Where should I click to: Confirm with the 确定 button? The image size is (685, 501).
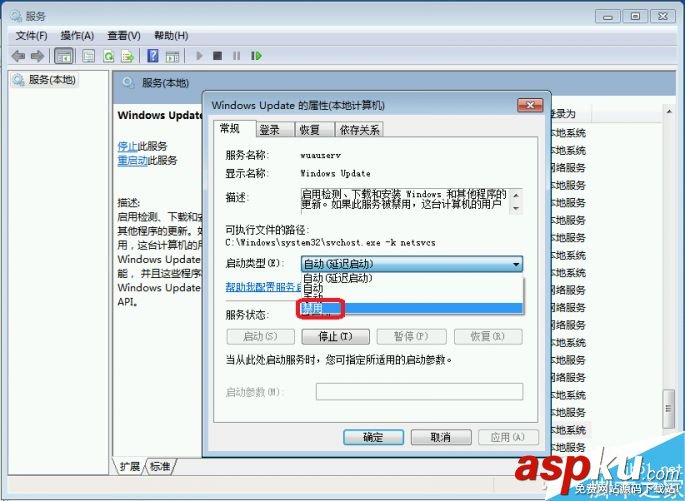[x=374, y=437]
